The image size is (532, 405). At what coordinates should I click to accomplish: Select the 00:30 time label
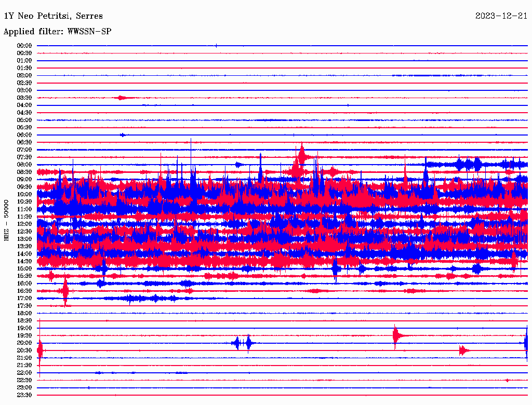(24, 53)
